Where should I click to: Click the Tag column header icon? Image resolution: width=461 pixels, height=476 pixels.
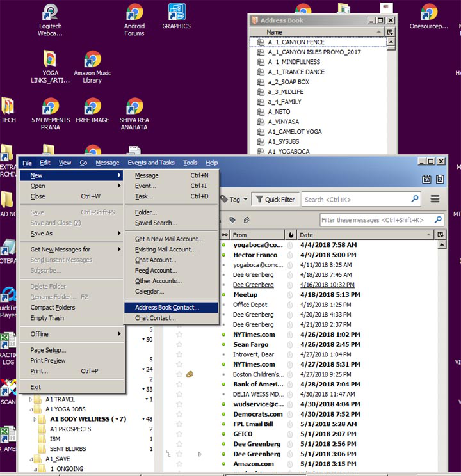click(x=232, y=220)
